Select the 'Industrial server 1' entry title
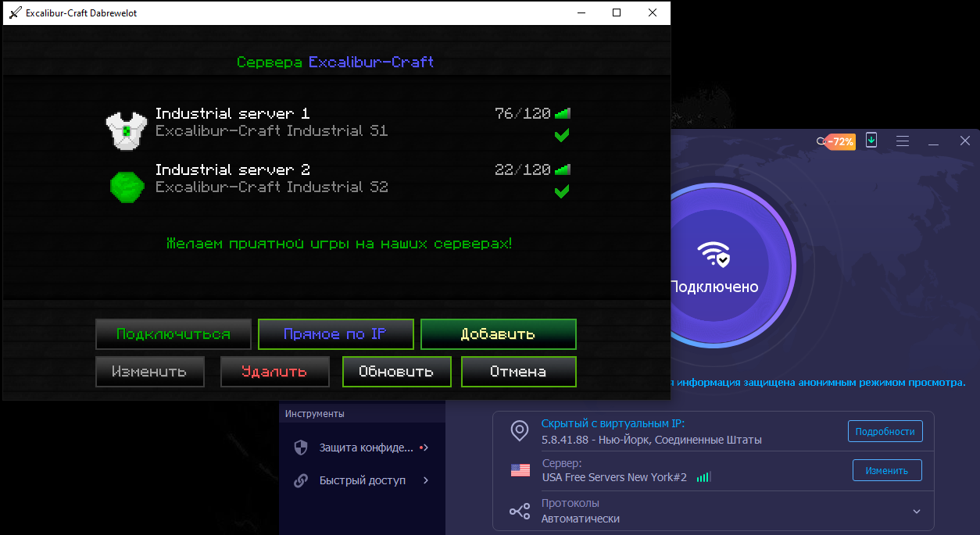Viewport: 980px width, 535px height. pos(233,113)
